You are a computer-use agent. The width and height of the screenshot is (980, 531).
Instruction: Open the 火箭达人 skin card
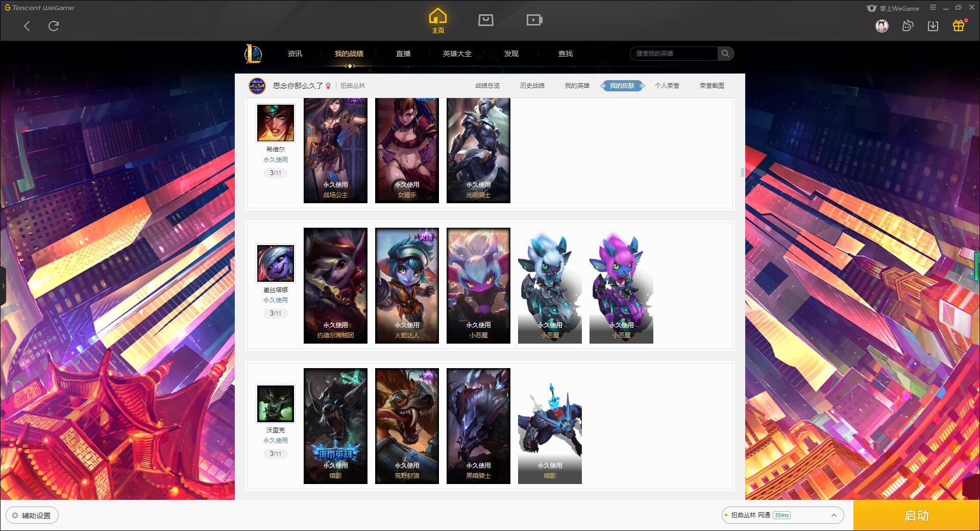click(407, 285)
